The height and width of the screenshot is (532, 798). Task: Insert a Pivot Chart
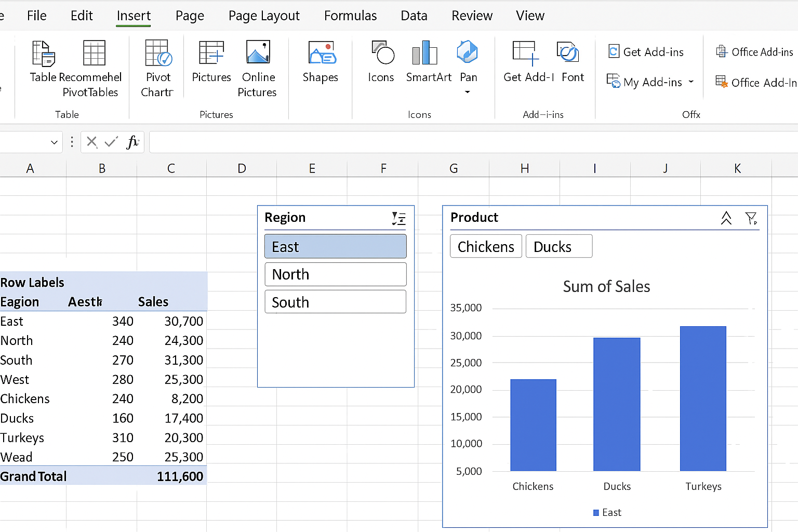click(158, 53)
